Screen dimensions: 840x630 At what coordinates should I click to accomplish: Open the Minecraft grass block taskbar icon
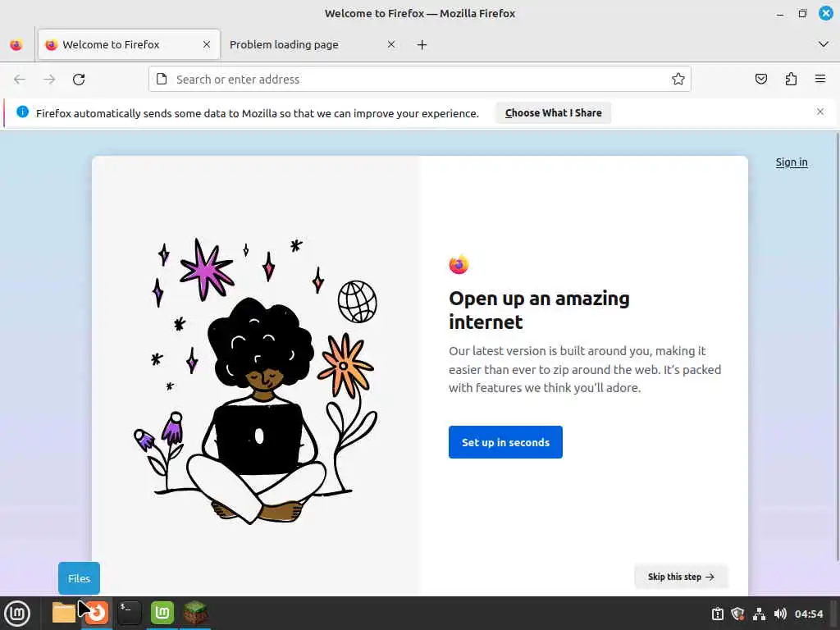point(195,613)
